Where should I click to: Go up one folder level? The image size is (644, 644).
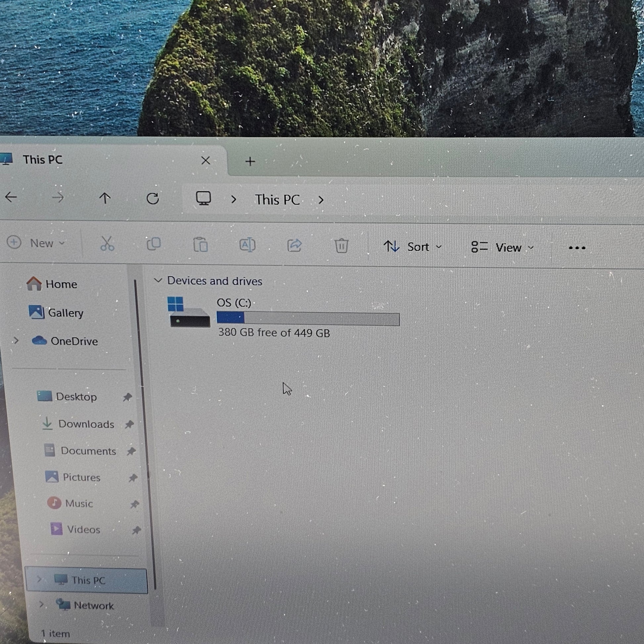(x=105, y=198)
